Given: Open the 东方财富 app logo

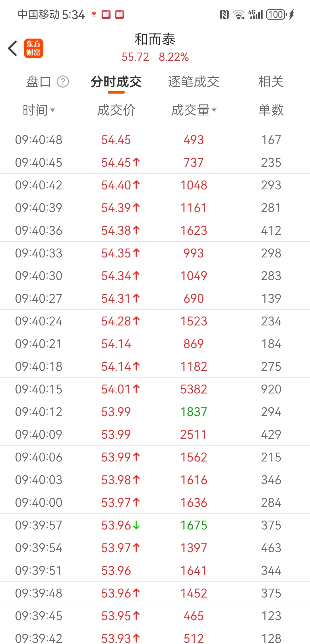Looking at the screenshot, I should click(x=34, y=48).
